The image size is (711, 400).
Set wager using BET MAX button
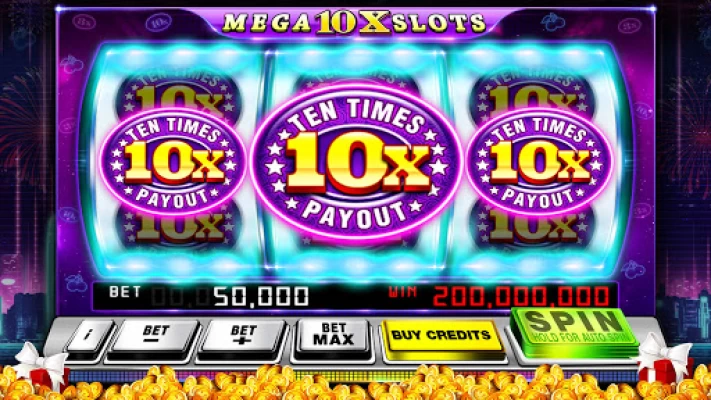click(x=333, y=335)
